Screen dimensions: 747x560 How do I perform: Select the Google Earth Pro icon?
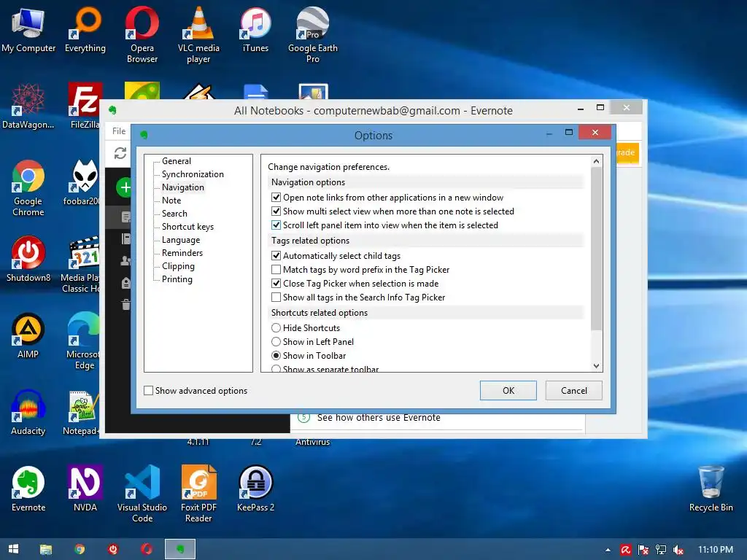(x=312, y=34)
